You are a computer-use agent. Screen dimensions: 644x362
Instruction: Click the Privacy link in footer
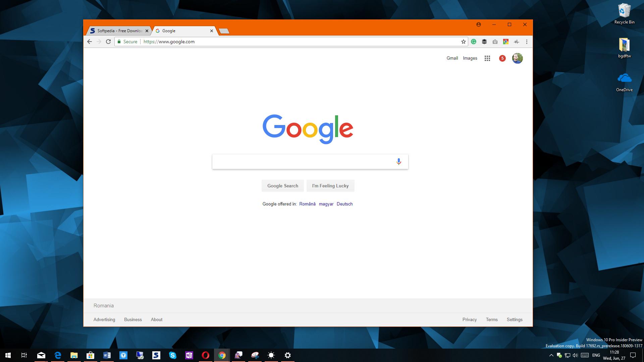tap(469, 319)
